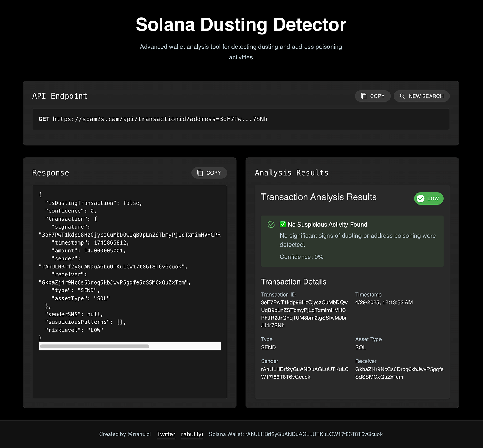
Task: Click the Response panel heading
Action: pos(51,173)
